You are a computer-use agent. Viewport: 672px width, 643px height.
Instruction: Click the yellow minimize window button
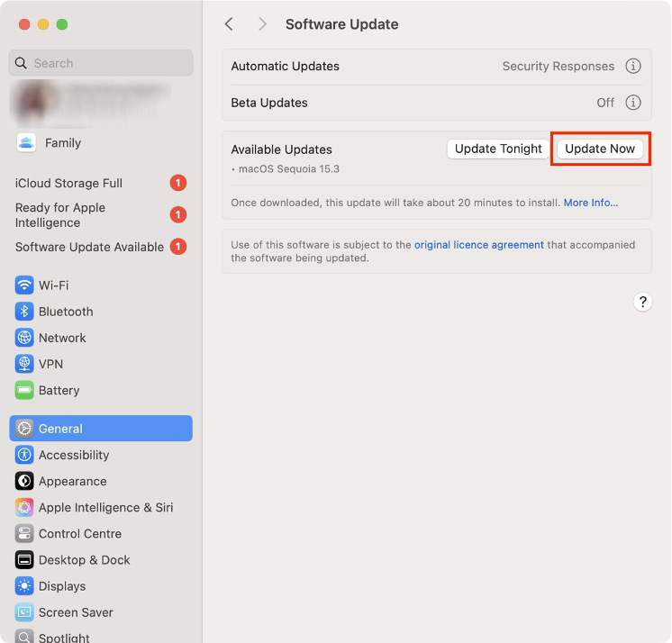43,24
